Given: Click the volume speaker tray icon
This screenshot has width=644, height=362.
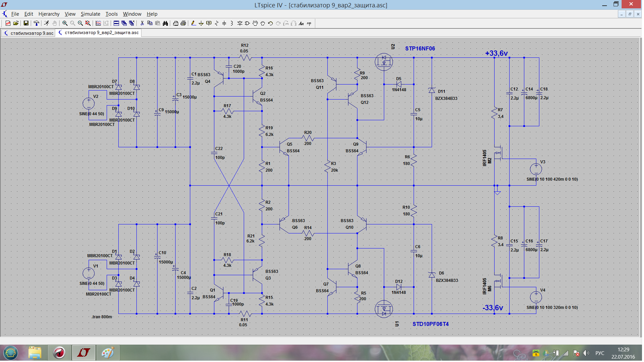Looking at the screenshot, I should tap(586, 353).
